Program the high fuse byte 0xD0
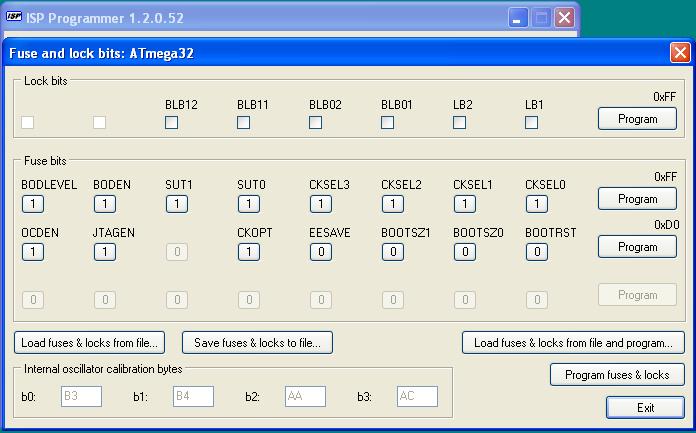Image resolution: width=696 pixels, height=433 pixels. tap(637, 246)
